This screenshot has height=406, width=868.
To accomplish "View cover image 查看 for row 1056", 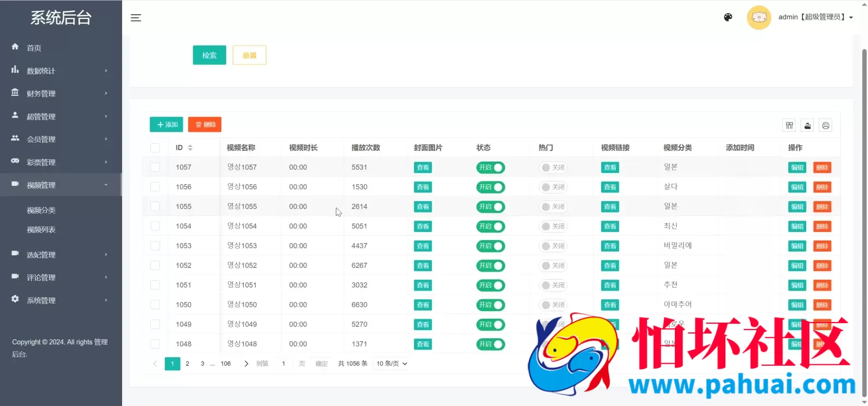I will click(423, 187).
